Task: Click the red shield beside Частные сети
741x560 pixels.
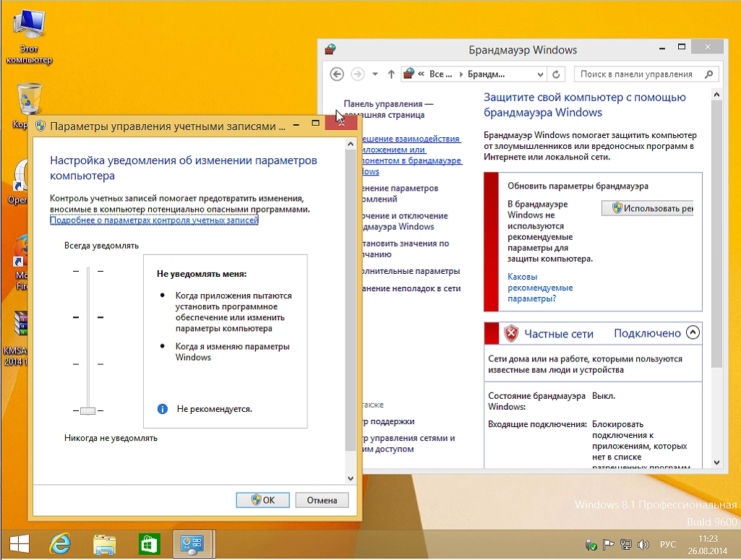Action: pos(511,333)
